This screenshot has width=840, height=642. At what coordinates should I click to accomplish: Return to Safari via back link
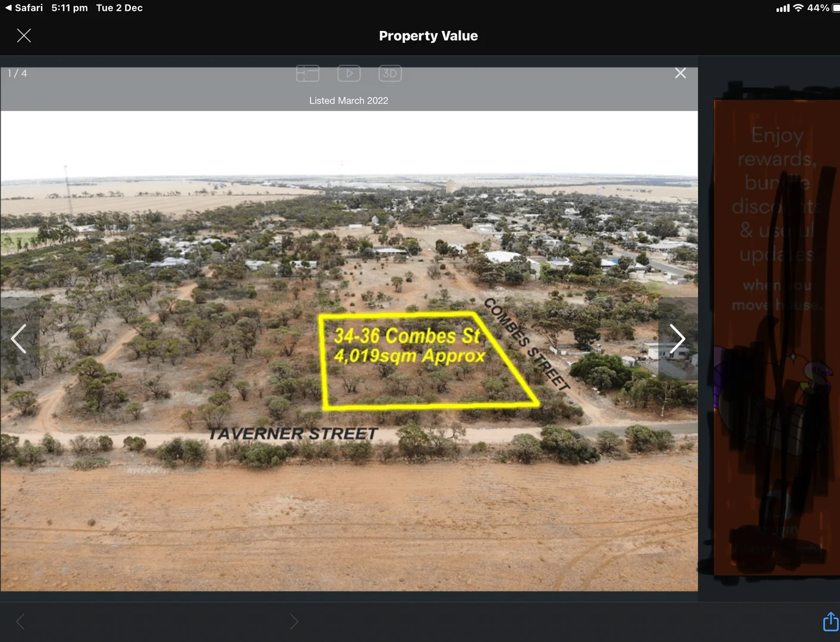click(x=24, y=8)
